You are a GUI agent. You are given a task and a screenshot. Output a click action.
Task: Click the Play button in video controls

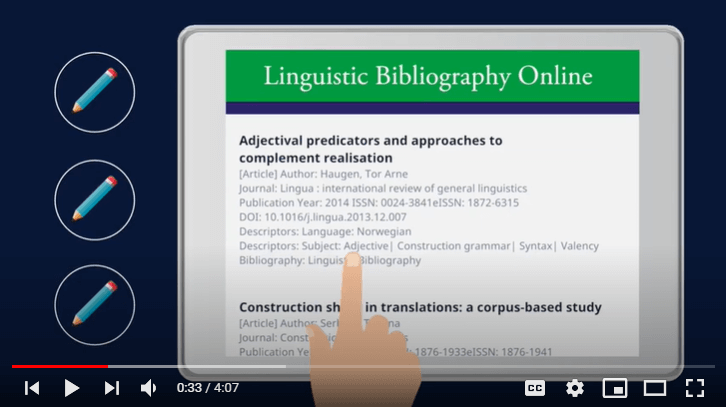(71, 387)
